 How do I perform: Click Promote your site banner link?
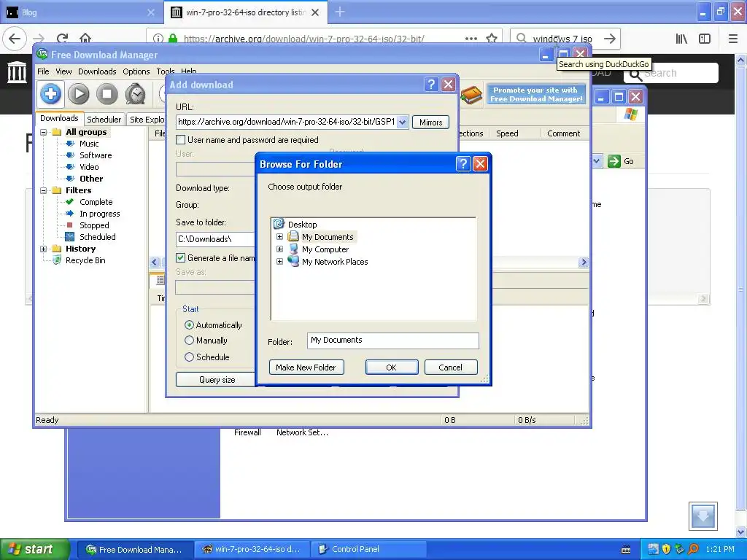(536, 94)
